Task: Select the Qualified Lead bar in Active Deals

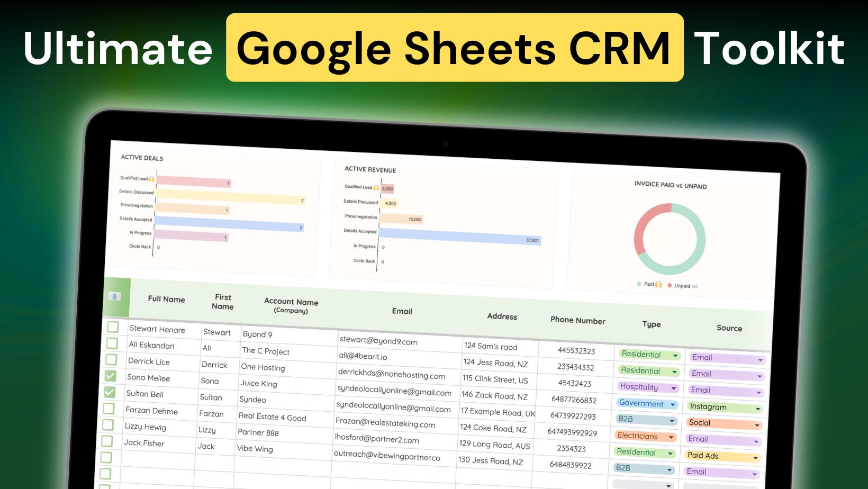Action: [194, 181]
